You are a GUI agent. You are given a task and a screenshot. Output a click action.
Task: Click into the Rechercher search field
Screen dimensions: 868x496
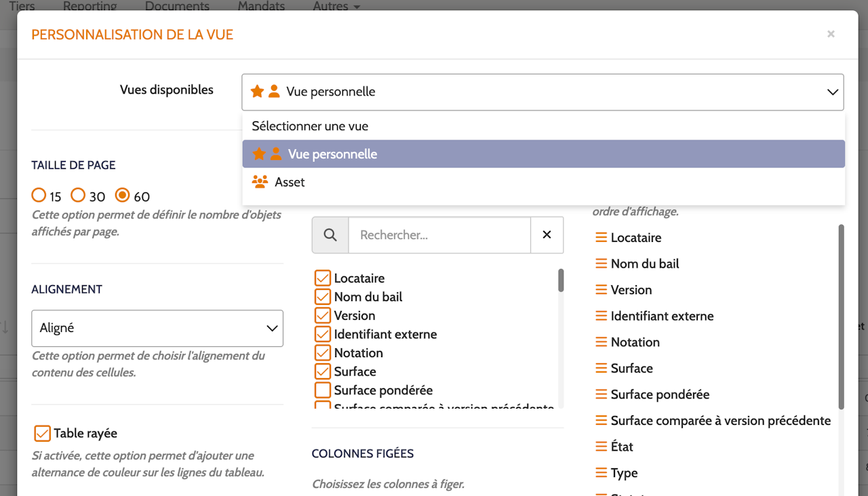click(x=439, y=235)
